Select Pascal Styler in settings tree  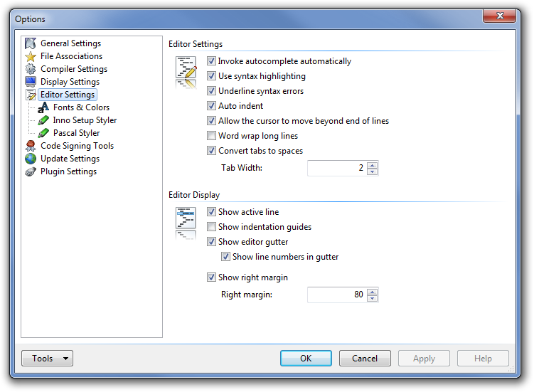tap(76, 133)
